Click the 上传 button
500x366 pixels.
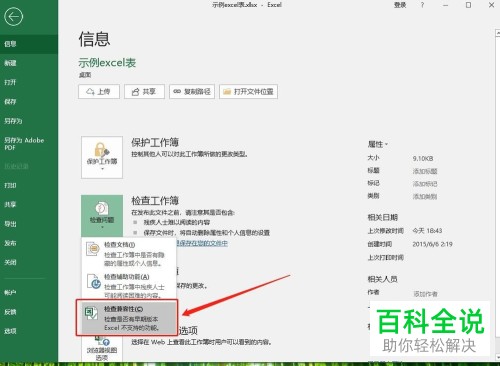click(x=99, y=91)
